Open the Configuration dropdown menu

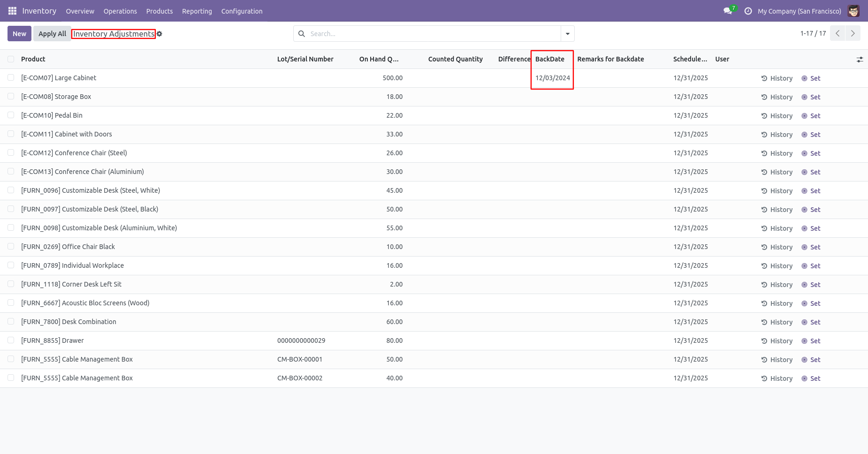coord(242,11)
